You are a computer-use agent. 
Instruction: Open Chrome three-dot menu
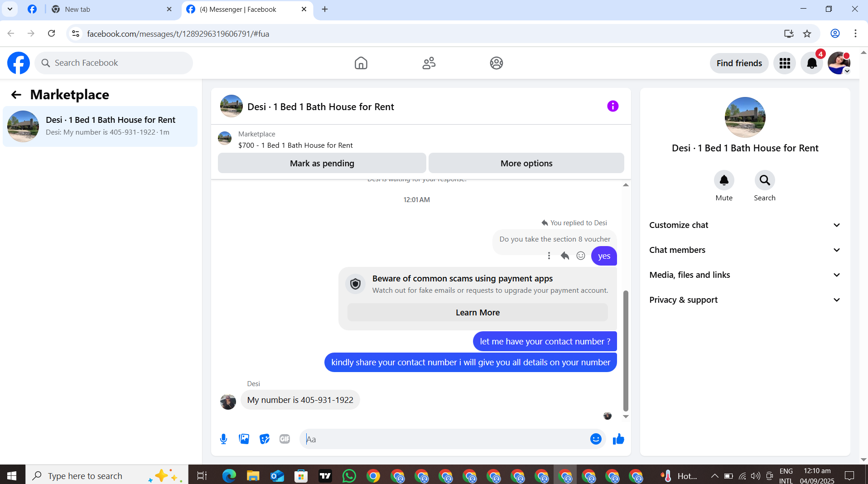(x=855, y=34)
